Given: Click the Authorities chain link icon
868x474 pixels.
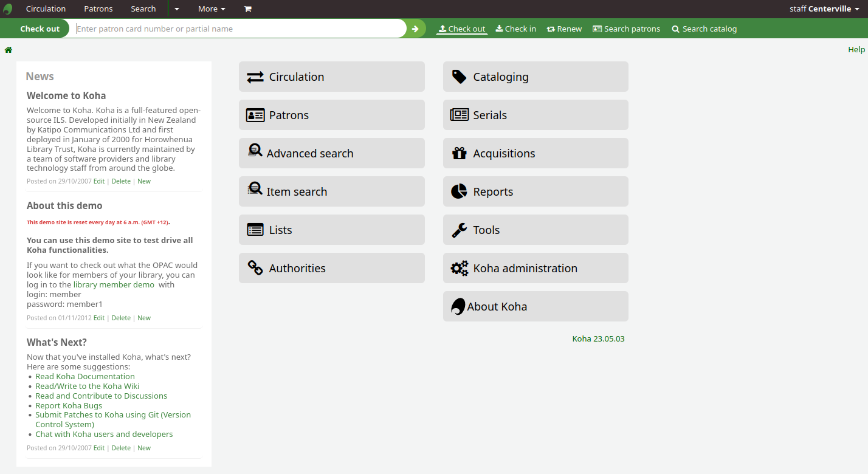Looking at the screenshot, I should (255, 268).
